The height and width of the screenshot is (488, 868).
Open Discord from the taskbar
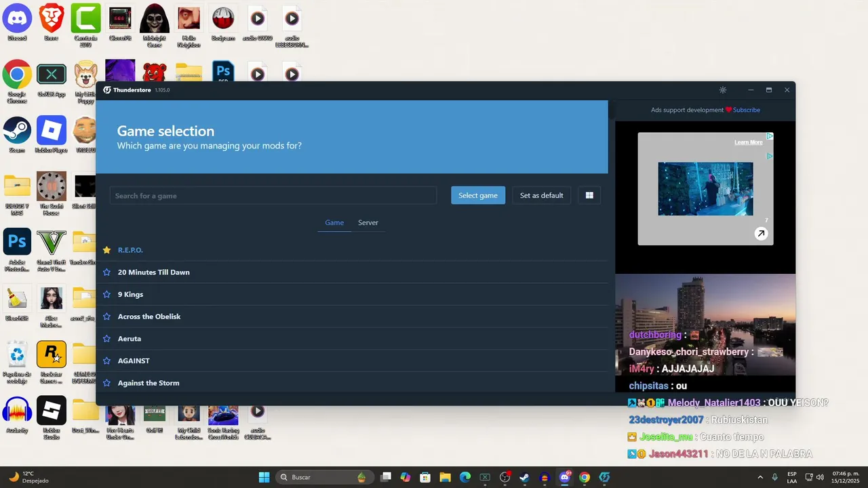coord(565,477)
